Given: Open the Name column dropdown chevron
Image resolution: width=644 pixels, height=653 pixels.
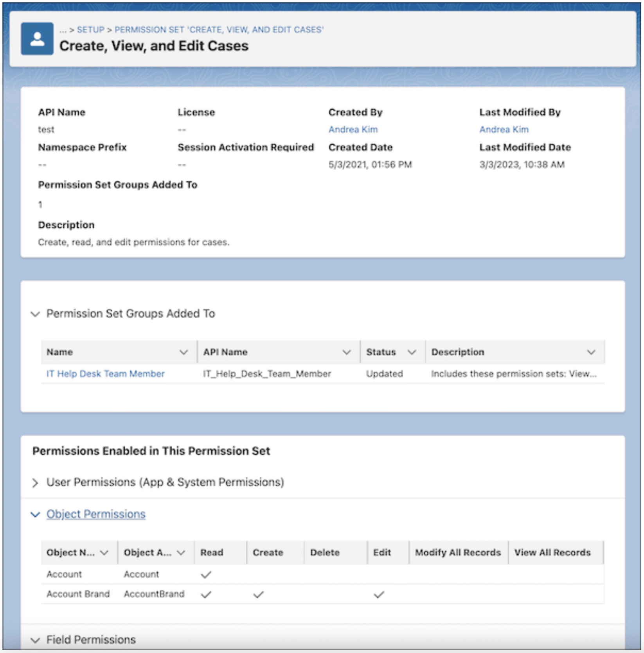Looking at the screenshot, I should pos(183,352).
